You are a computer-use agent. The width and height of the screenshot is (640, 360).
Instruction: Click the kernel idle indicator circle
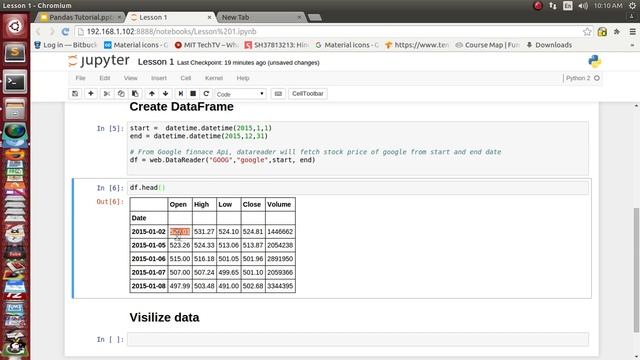(597, 78)
